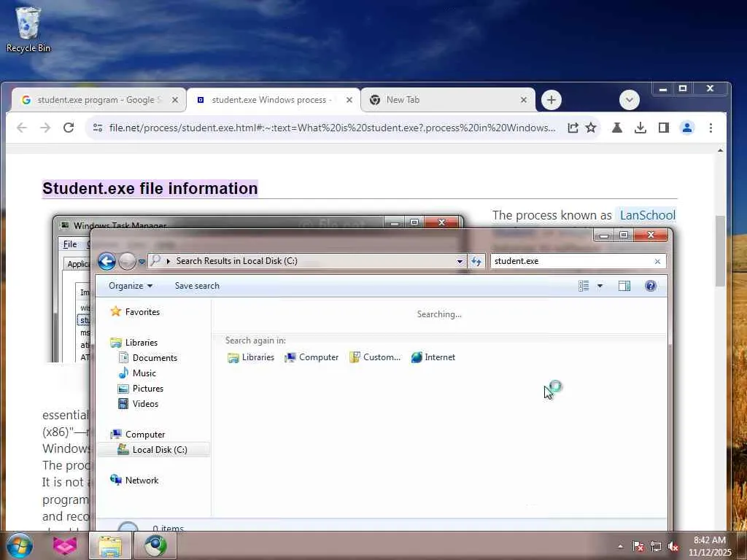Share this page from the address bar
This screenshot has width=747, height=560.
pos(573,128)
